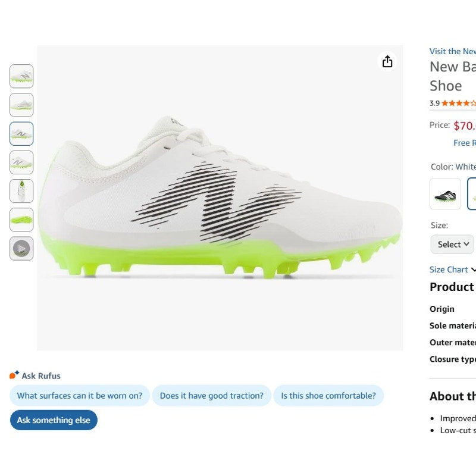Select the first shoe thumbnail
Image resolution: width=476 pixels, height=476 pixels.
(21, 76)
